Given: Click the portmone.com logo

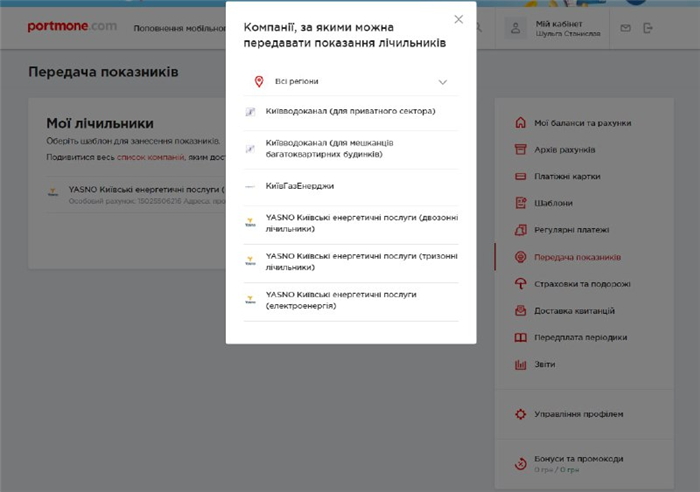Looking at the screenshot, I should coord(72,26).
